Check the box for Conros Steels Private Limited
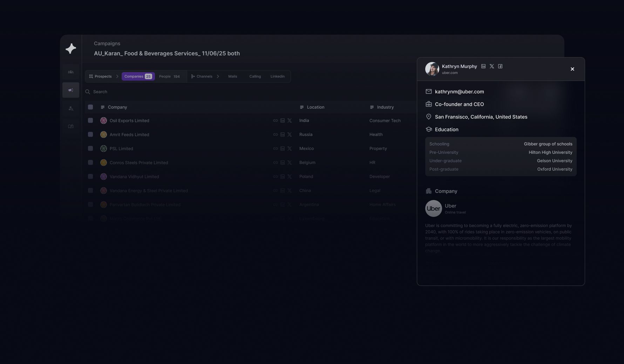Viewport: 624px width, 364px height. coord(90,163)
